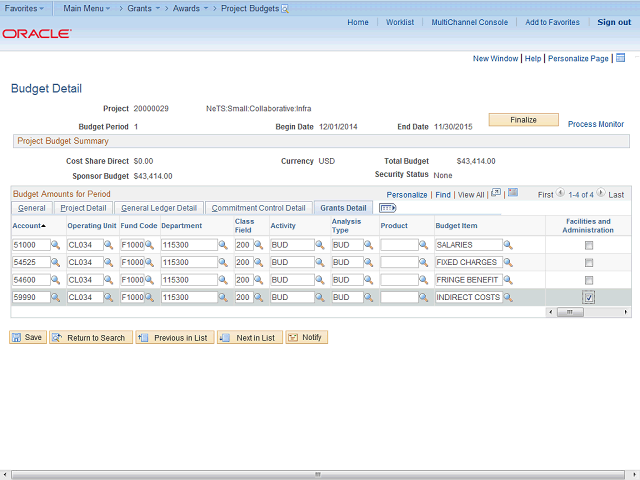Screen dimensions: 640x480
Task: Show next row arrow in grid
Action: (x=602, y=194)
